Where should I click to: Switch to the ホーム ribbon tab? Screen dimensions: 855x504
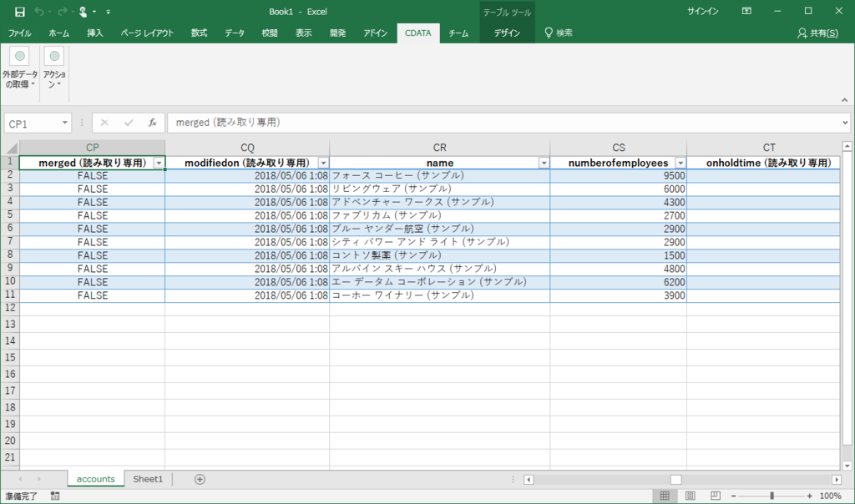pyautogui.click(x=59, y=33)
